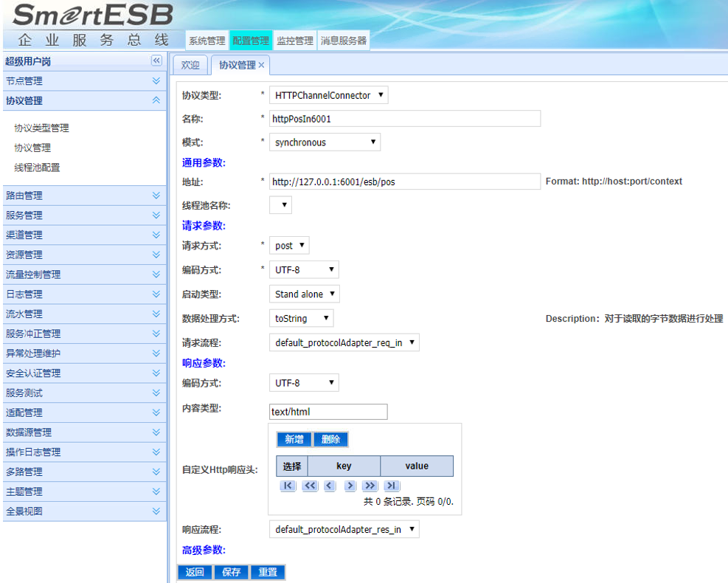Close the 协议管理 tab
The height and width of the screenshot is (583, 728).
click(x=262, y=66)
